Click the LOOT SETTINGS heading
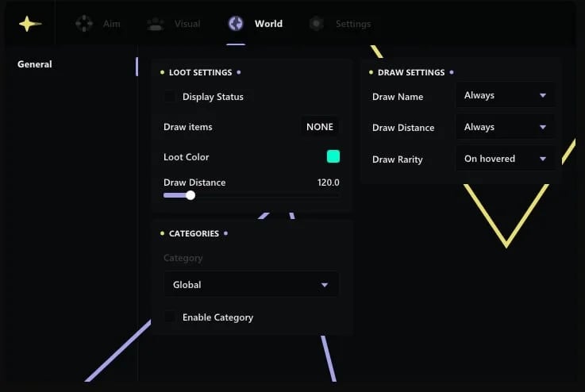Viewport: 585px width, 392px height. click(200, 72)
